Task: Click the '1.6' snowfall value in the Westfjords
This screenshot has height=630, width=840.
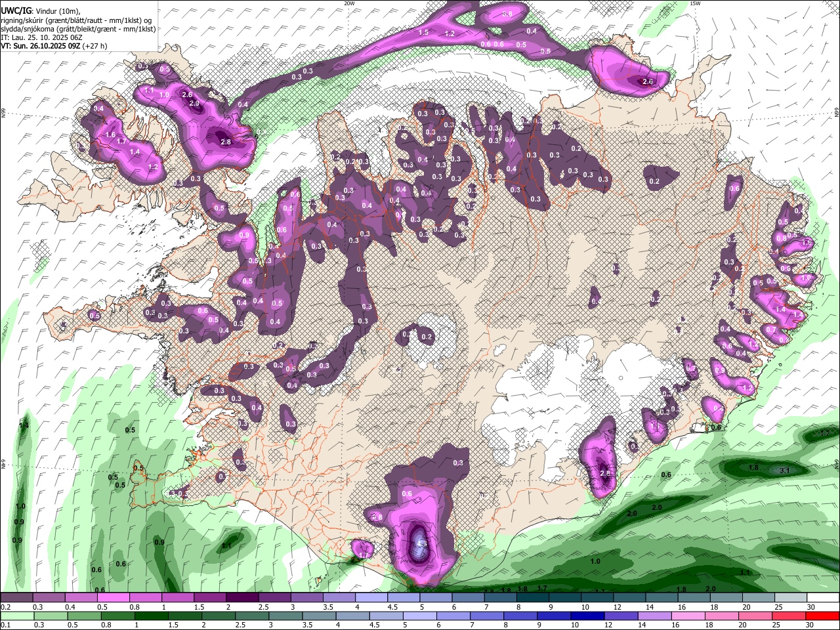Action: tap(110, 135)
